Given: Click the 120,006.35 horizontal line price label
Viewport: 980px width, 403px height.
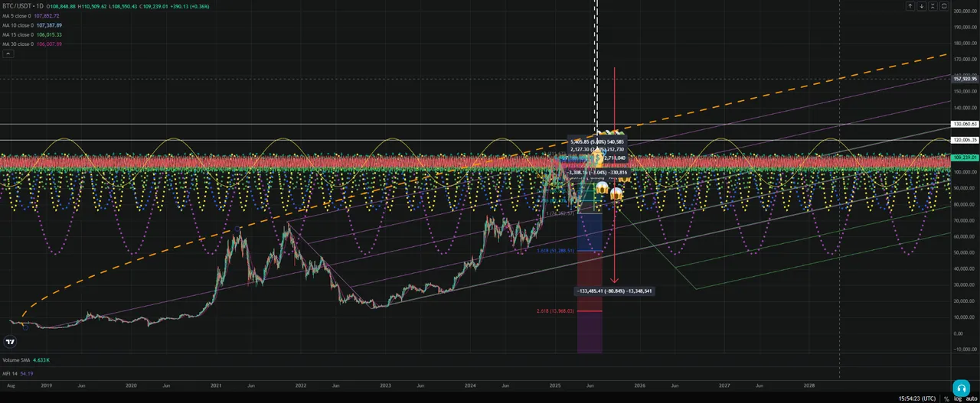Looking at the screenshot, I should (964, 140).
